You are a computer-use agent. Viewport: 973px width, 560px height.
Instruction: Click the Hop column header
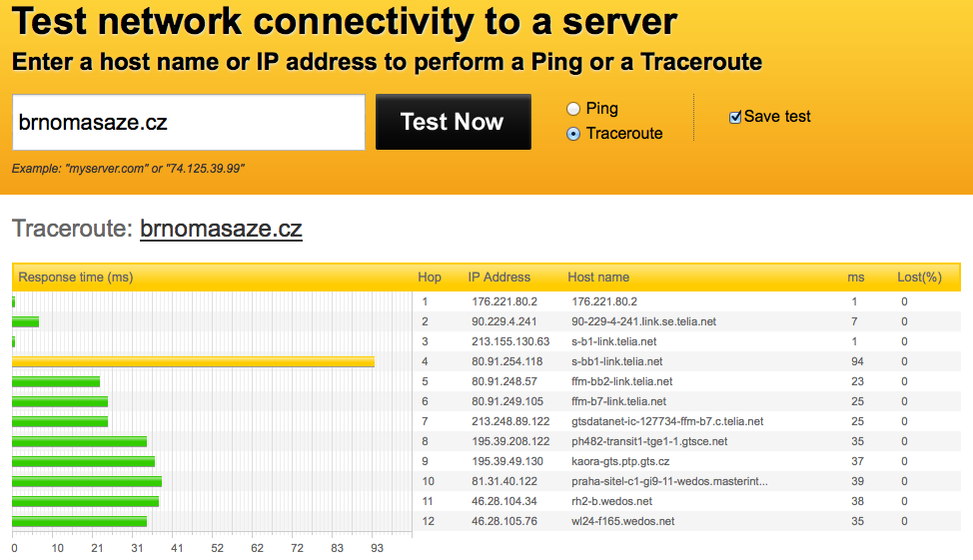click(x=430, y=278)
